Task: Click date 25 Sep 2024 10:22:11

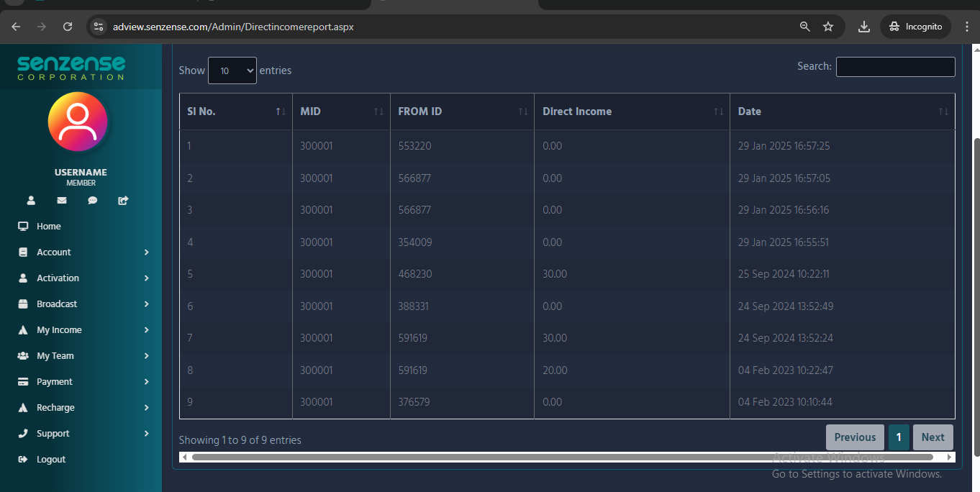Action: pyautogui.click(x=784, y=274)
